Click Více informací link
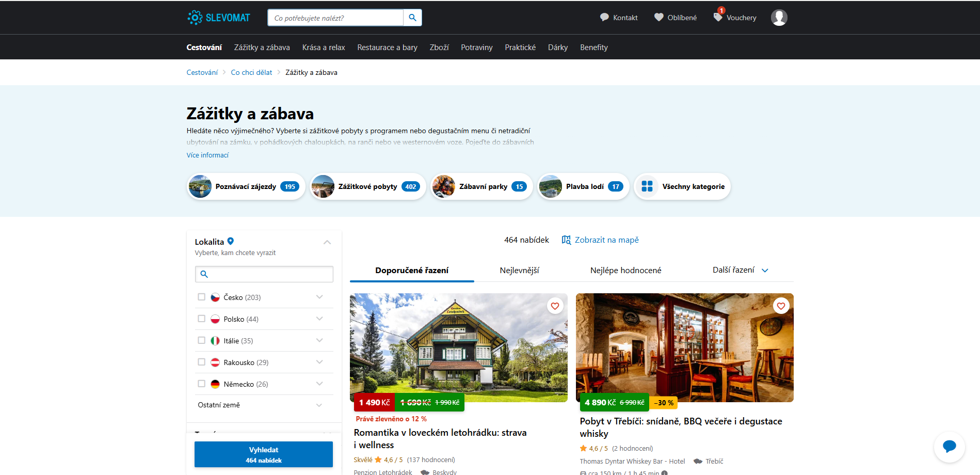This screenshot has height=475, width=980. tap(207, 155)
